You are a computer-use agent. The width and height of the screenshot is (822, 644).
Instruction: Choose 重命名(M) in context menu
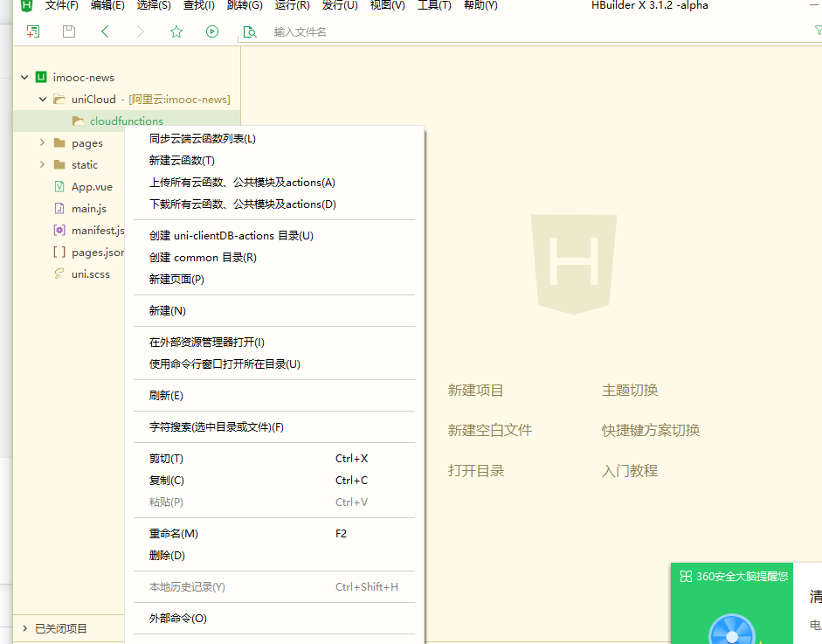click(x=274, y=533)
